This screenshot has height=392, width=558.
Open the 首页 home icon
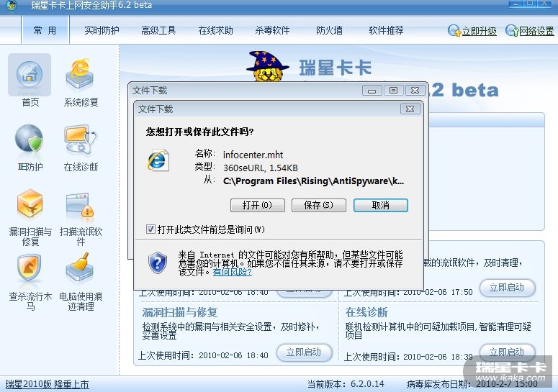tap(30, 75)
